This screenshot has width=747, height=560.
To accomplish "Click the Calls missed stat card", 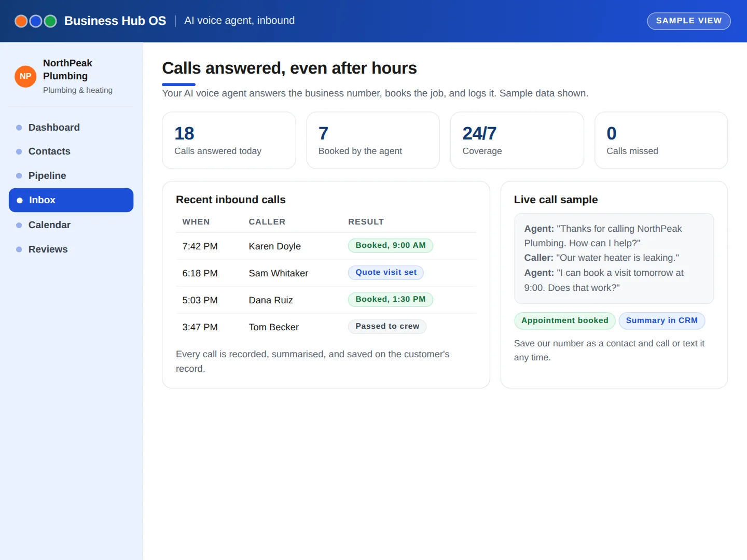I will [x=661, y=141].
